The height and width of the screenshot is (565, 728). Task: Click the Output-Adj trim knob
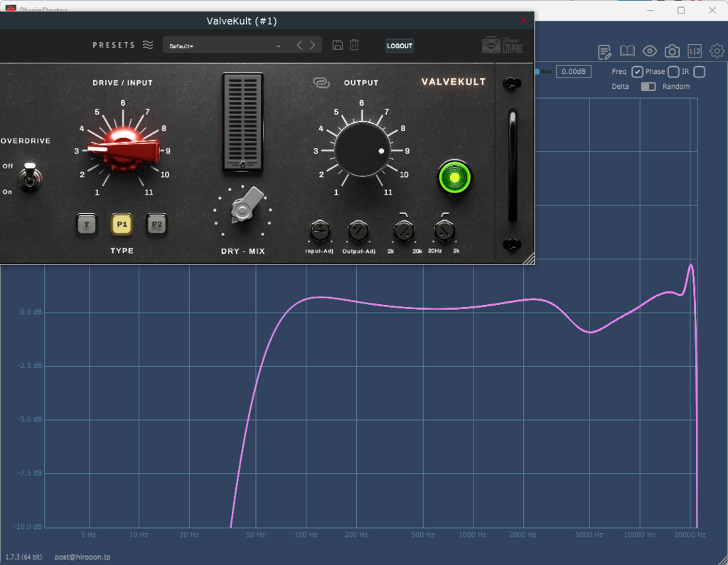click(358, 231)
